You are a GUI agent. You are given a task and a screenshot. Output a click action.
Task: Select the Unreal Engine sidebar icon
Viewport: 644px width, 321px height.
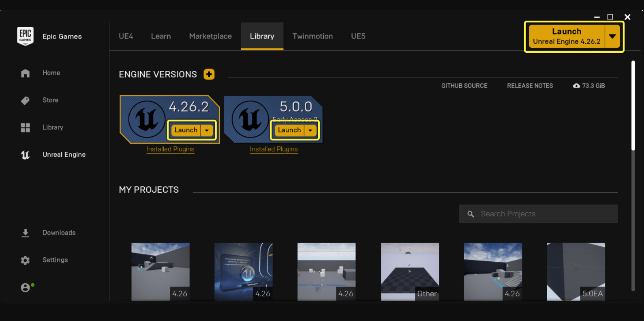click(25, 155)
